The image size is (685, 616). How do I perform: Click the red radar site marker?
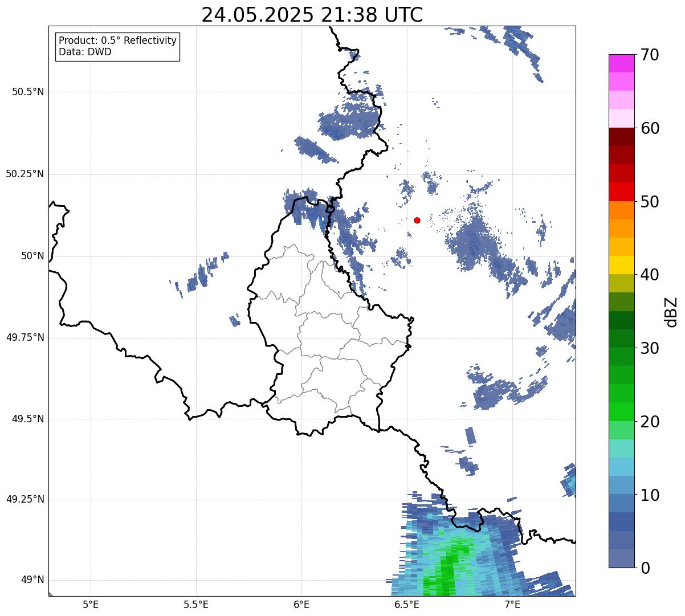click(x=417, y=220)
